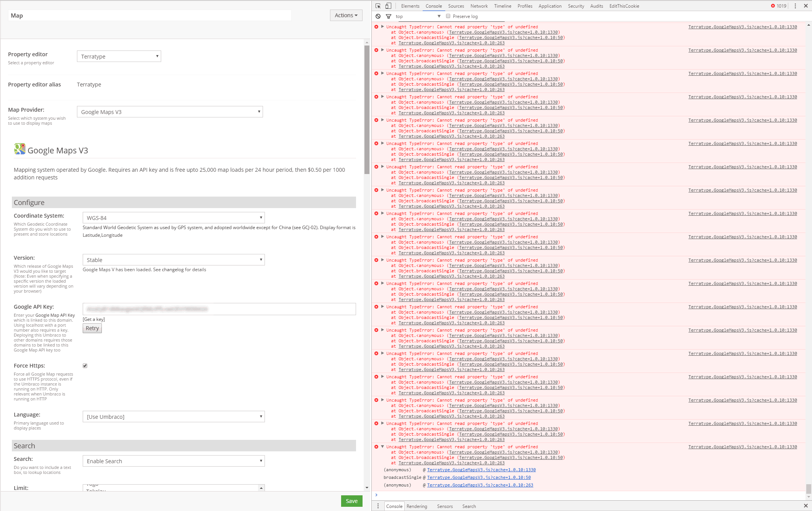This screenshot has width=812, height=511.
Task: Open the Enable Search dropdown
Action: click(x=174, y=461)
